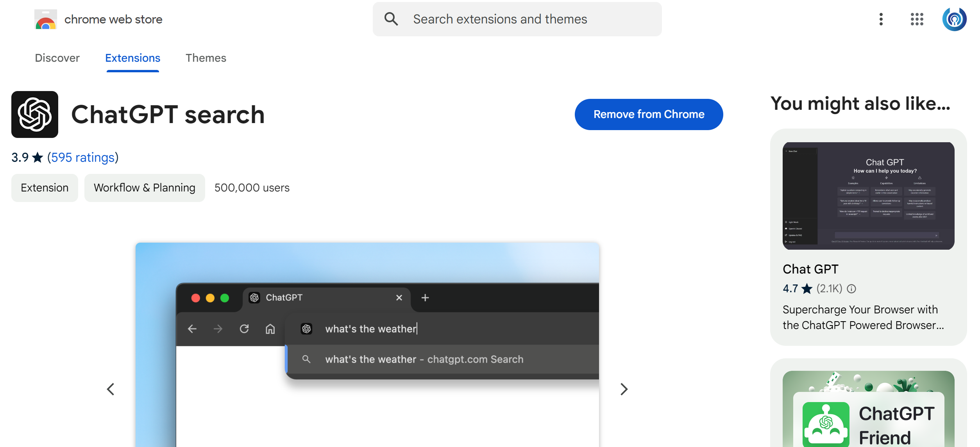Image resolution: width=980 pixels, height=447 pixels.
Task: Switch to the Themes tab
Action: [206, 58]
